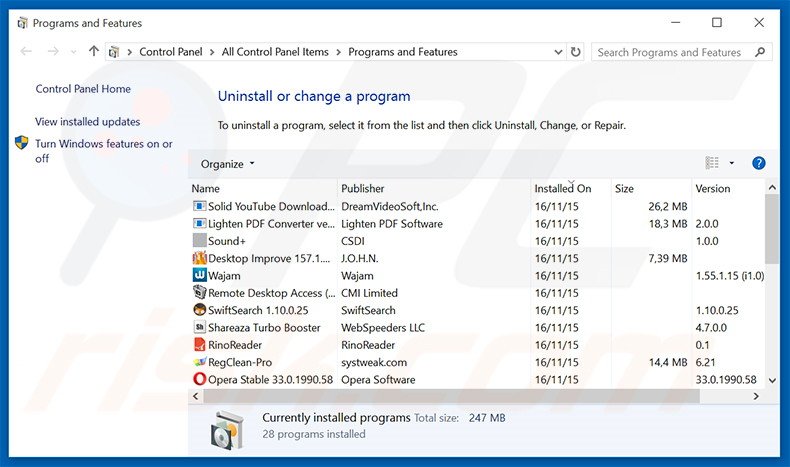Select the Wajam program name
790x467 pixels.
point(224,276)
